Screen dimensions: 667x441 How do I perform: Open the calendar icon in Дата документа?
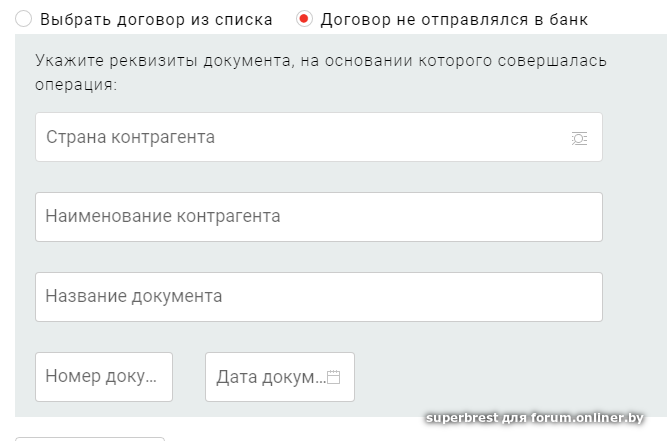pos(334,378)
